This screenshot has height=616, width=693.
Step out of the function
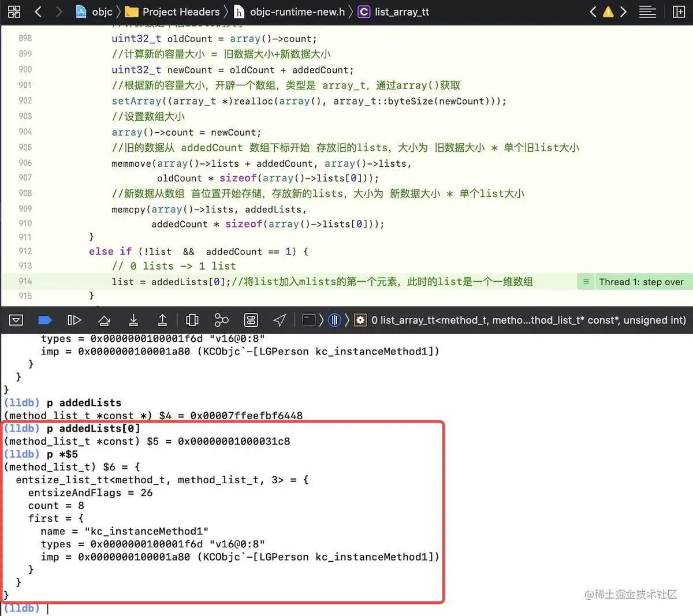162,320
